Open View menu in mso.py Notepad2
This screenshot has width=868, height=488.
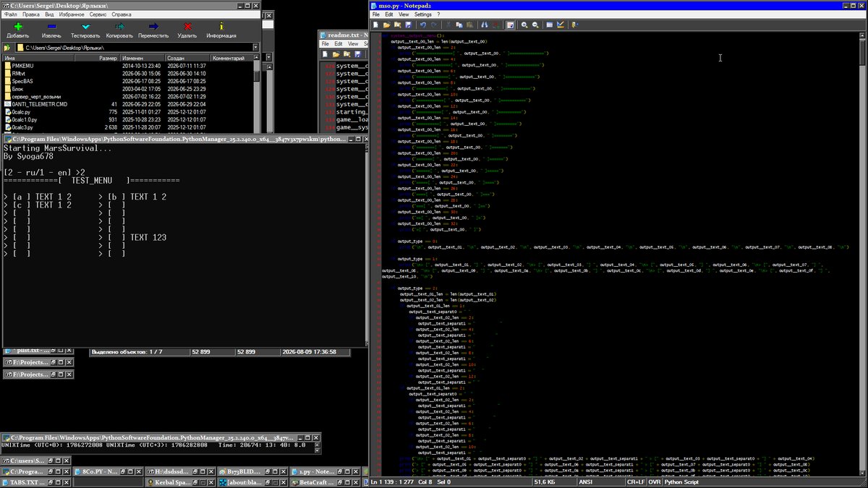[x=403, y=14]
